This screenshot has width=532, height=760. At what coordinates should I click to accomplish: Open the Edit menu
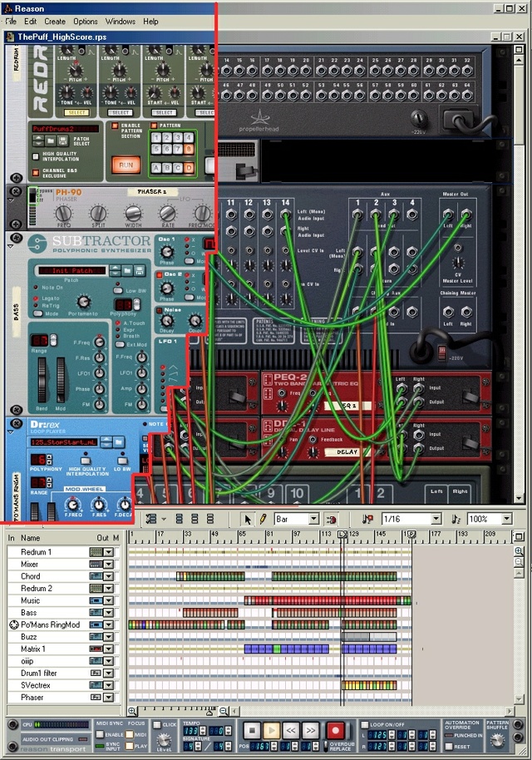[30, 22]
